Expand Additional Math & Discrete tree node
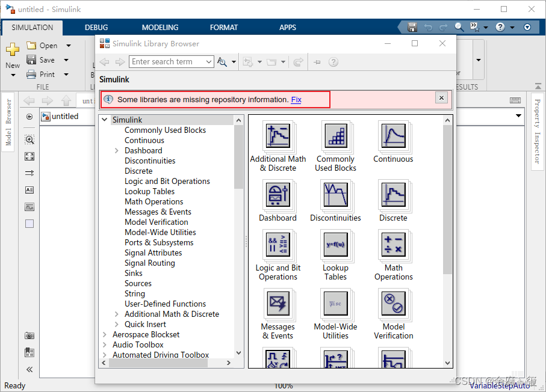Viewport: 546px width, 392px height. [x=117, y=314]
